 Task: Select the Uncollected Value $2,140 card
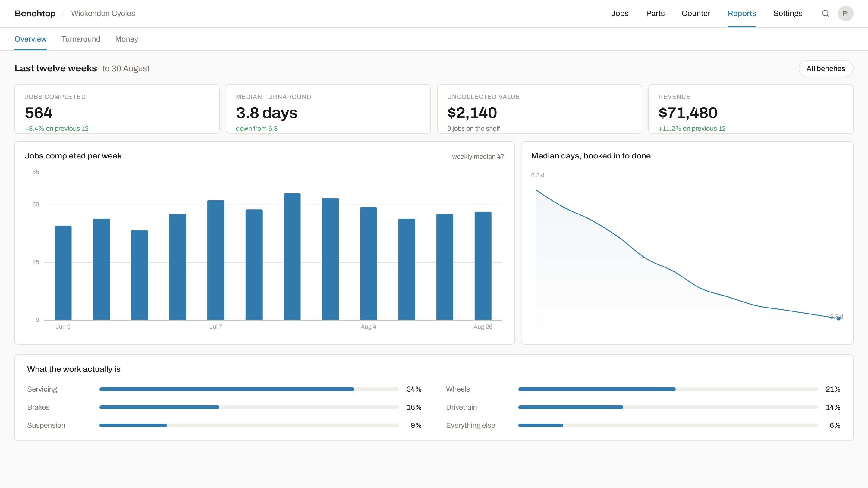coord(539,109)
